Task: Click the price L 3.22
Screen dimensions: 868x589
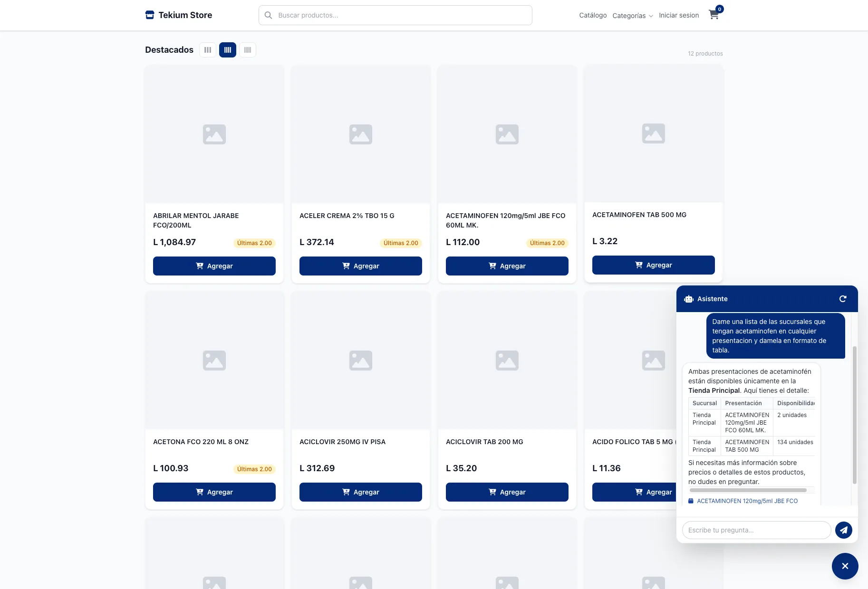Action: 605,241
